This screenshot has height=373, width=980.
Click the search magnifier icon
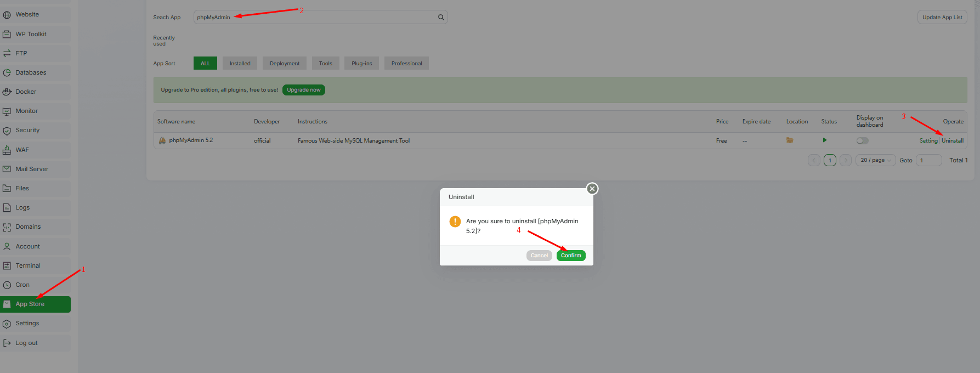coord(441,18)
